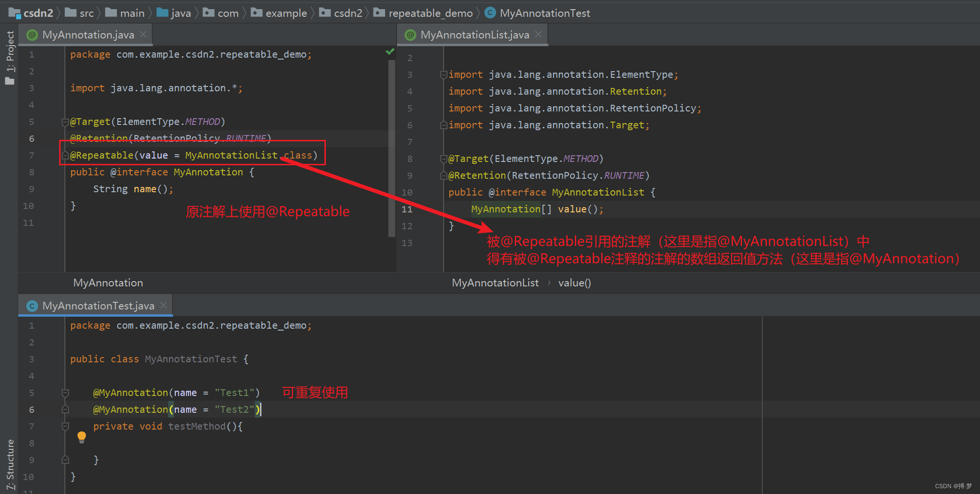This screenshot has height=494, width=980.
Task: Close the MyAnnotationTest.java tab
Action: click(163, 306)
